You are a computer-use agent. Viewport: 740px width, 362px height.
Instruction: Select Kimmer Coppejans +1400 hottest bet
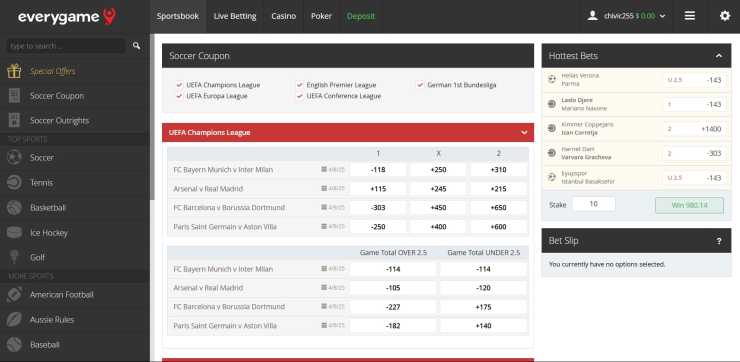tap(695, 129)
